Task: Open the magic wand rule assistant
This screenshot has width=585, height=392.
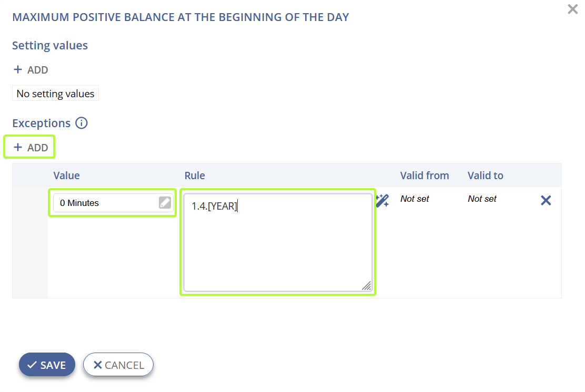Action: [382, 201]
